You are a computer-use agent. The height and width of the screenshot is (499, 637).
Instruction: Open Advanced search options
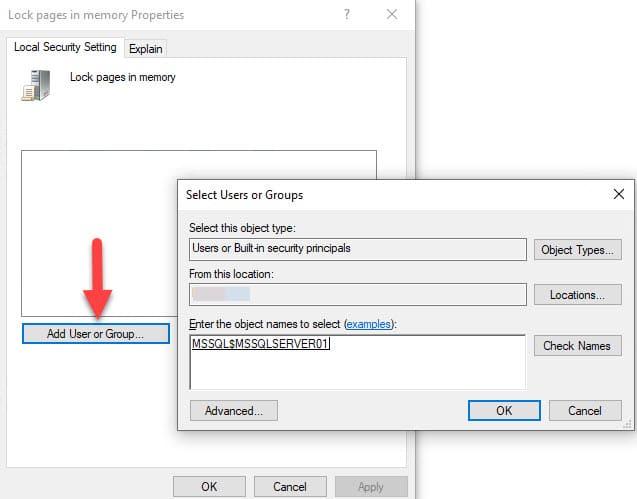[x=234, y=410]
